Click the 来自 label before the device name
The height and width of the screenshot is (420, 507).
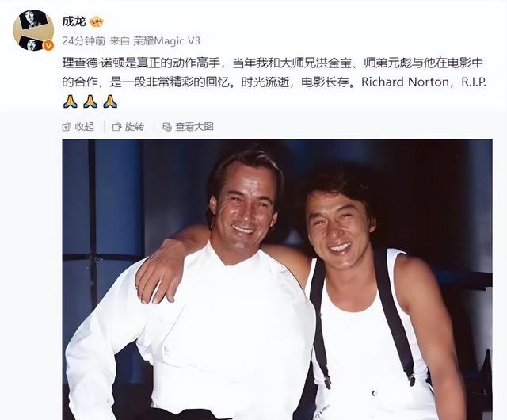[120, 41]
